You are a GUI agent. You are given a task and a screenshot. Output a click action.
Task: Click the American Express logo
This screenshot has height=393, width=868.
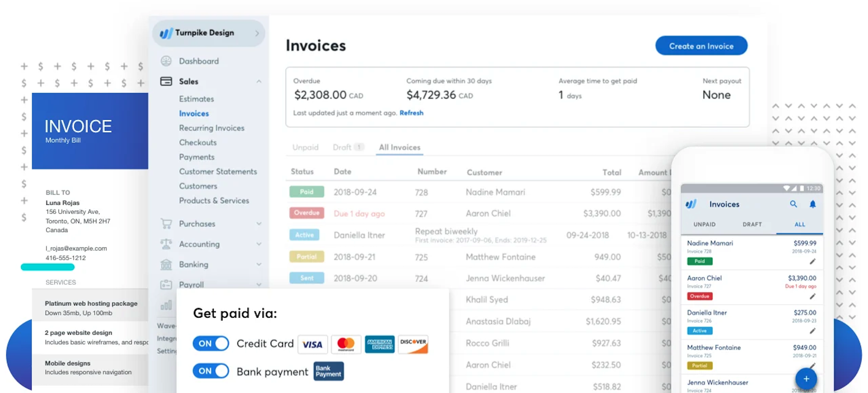pos(380,344)
